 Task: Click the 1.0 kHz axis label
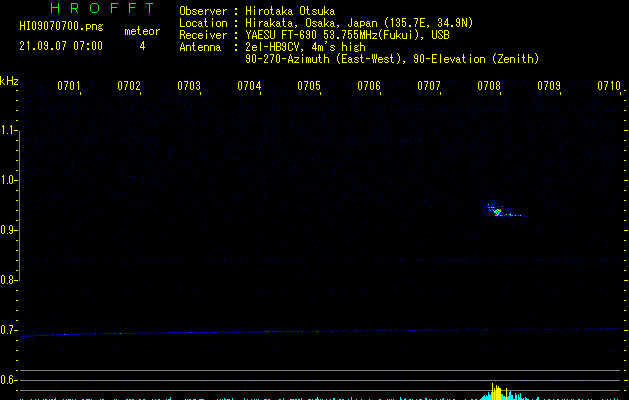[x=8, y=180]
